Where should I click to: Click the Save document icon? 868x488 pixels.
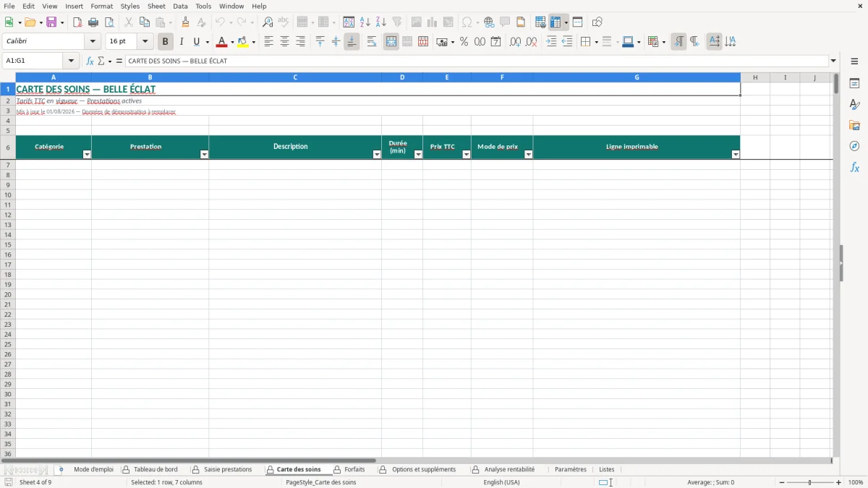[51, 22]
